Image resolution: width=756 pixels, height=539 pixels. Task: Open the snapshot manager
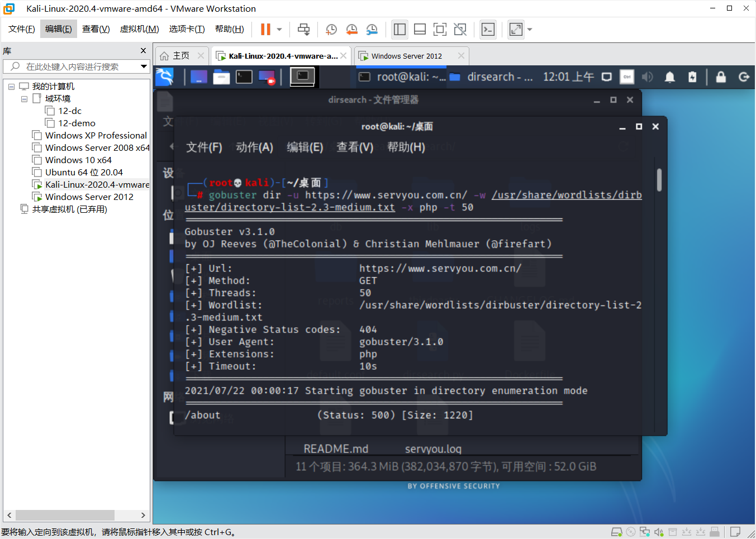point(372,29)
